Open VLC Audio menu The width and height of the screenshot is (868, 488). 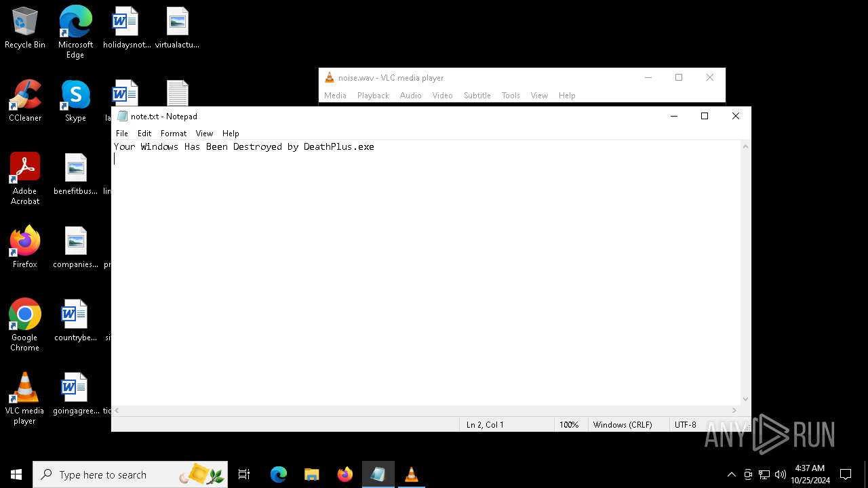pyautogui.click(x=410, y=96)
